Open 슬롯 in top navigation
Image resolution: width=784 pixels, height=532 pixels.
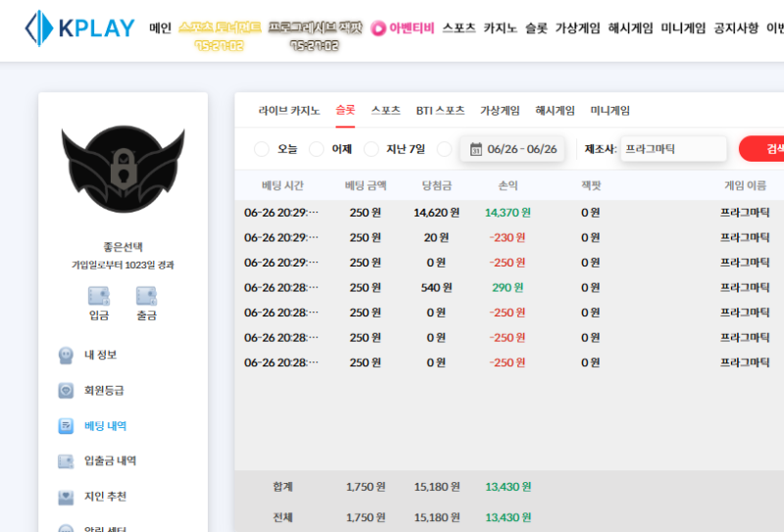click(x=536, y=28)
